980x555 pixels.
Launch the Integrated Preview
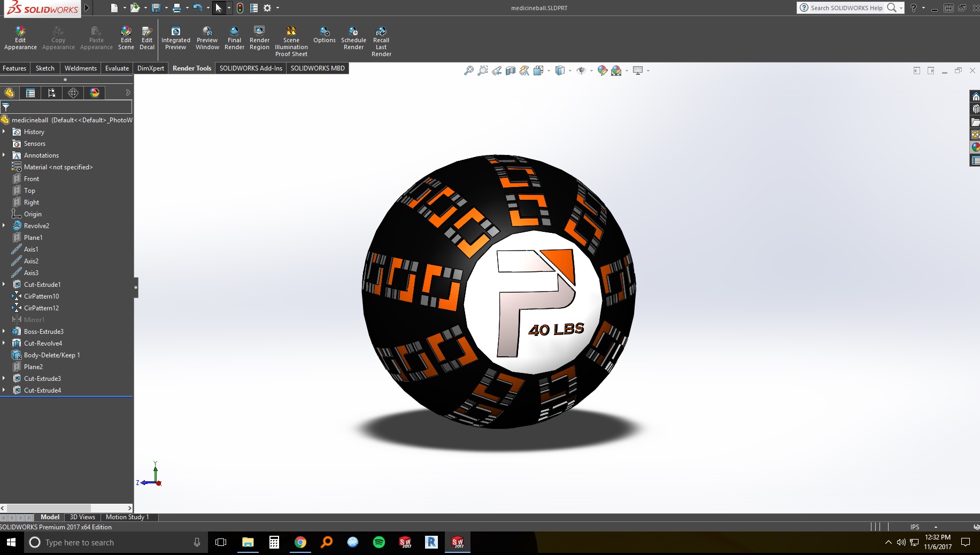(x=175, y=37)
